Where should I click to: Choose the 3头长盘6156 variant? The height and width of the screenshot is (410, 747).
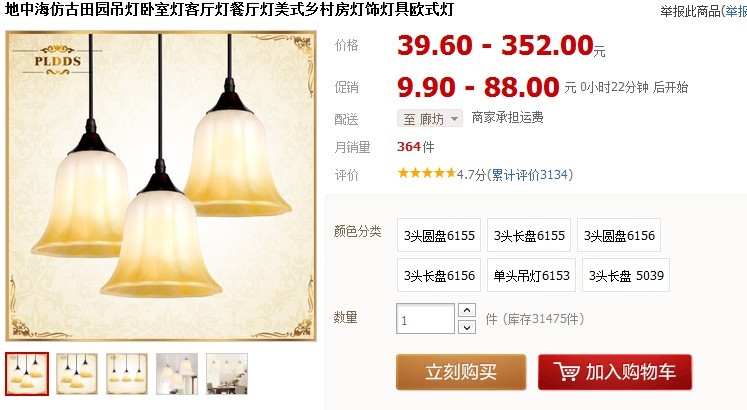pyautogui.click(x=439, y=275)
